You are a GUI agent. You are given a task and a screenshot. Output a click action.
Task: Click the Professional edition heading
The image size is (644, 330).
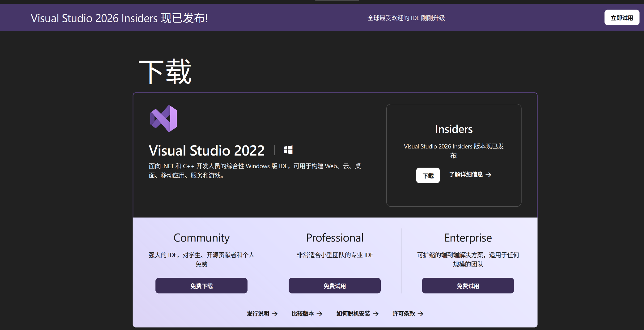tap(335, 238)
